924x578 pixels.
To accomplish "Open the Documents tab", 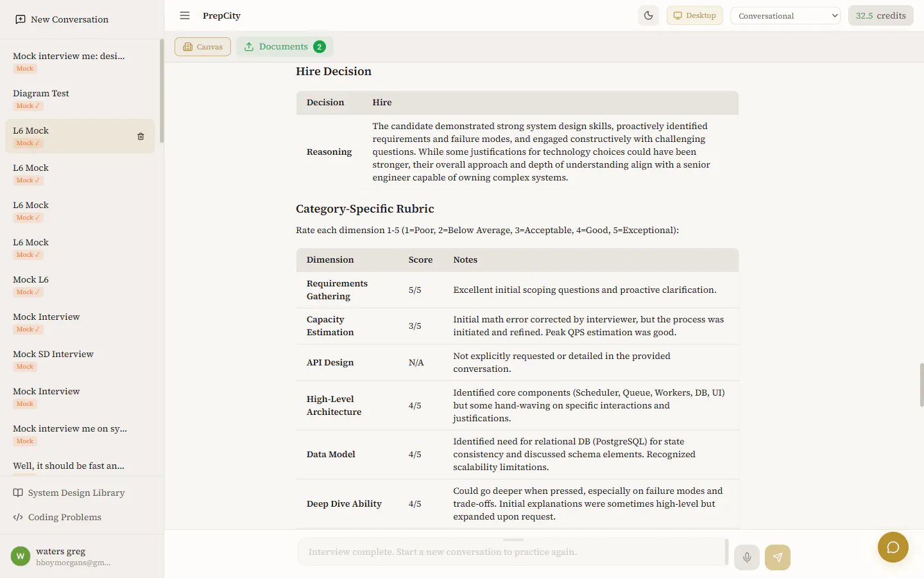I will click(284, 46).
